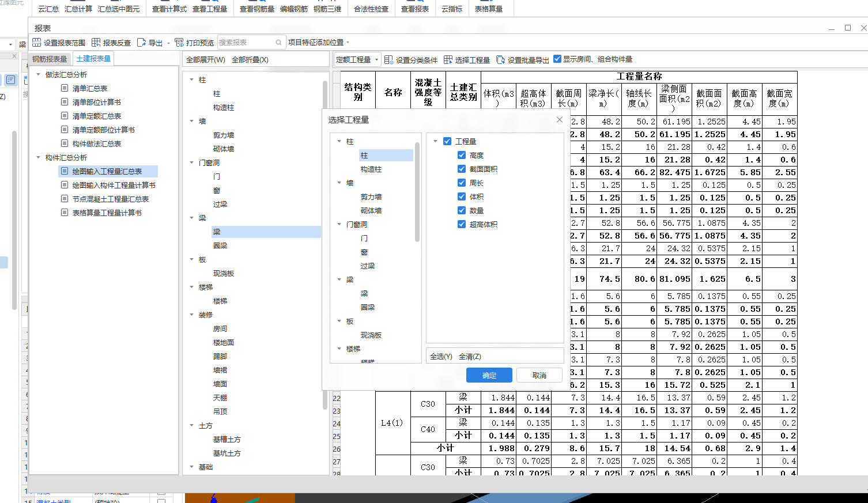Uncheck 高度 checkbox

coord(462,155)
